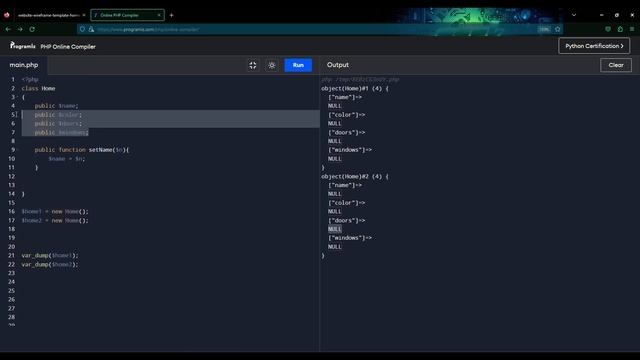
Task: Open the Firefox view icon at tab strip start
Action: [7, 15]
